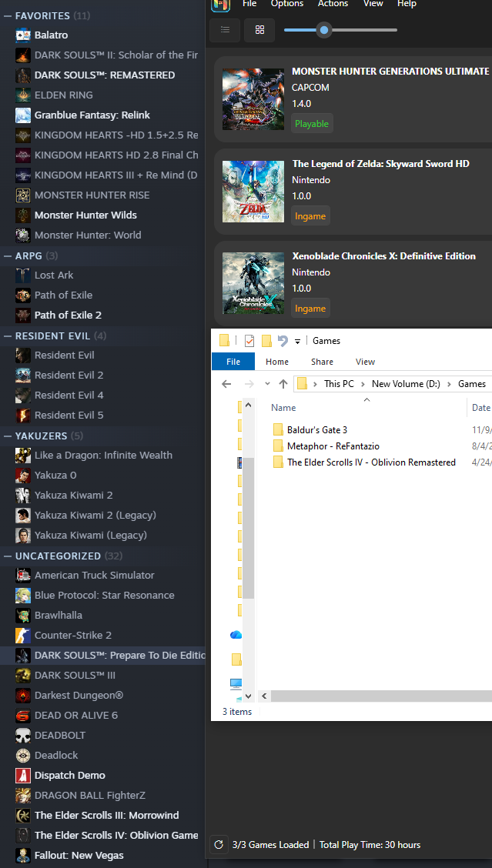Click the Darkest Dungeon icon
The height and width of the screenshot is (868, 492).
point(23,696)
